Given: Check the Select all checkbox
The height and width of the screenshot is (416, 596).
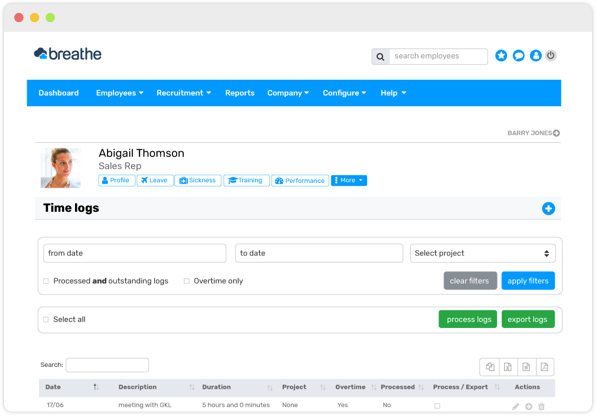Looking at the screenshot, I should click(x=46, y=319).
